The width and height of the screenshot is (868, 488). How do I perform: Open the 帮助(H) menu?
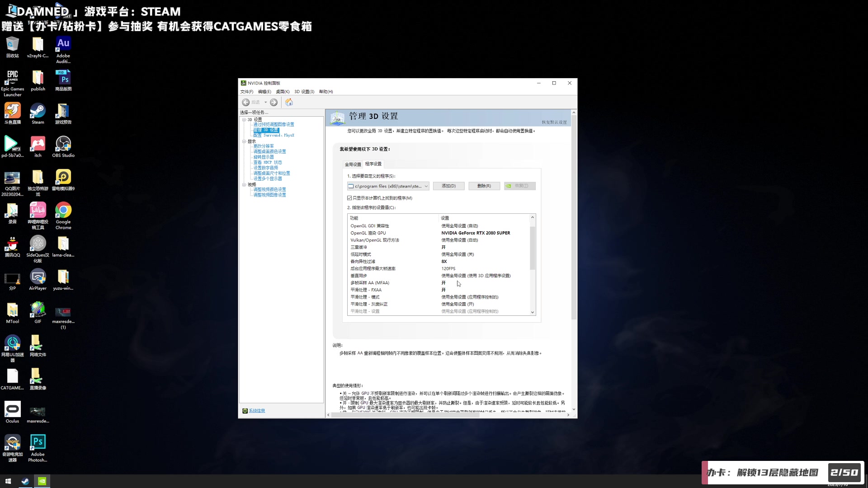click(326, 92)
